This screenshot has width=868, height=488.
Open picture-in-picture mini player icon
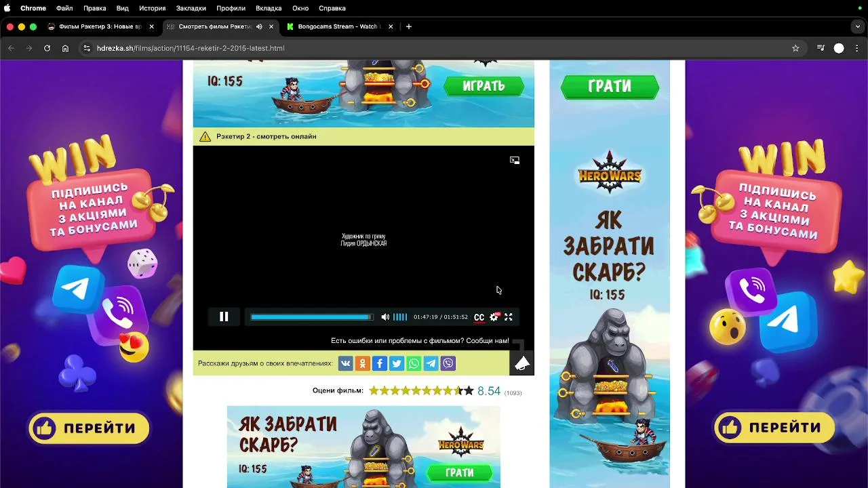(515, 160)
